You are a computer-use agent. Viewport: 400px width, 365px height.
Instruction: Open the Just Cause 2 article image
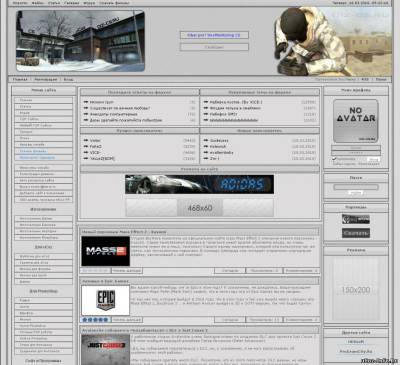pos(106,349)
